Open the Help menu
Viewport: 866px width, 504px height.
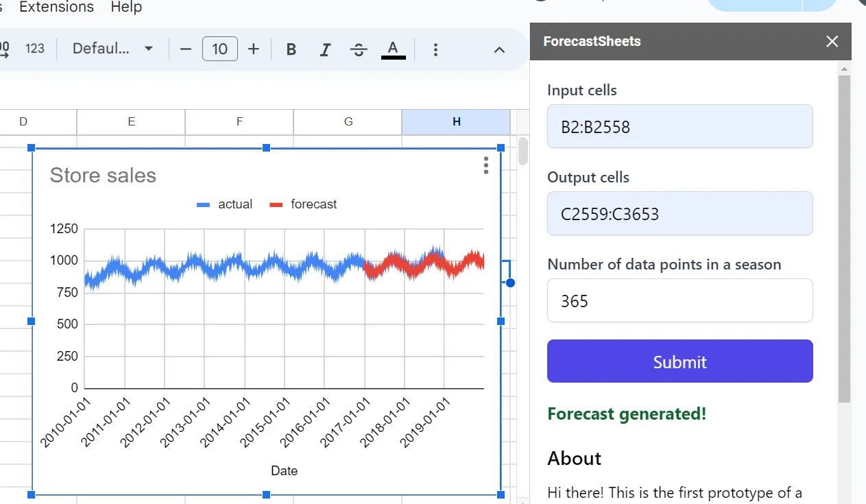click(127, 8)
